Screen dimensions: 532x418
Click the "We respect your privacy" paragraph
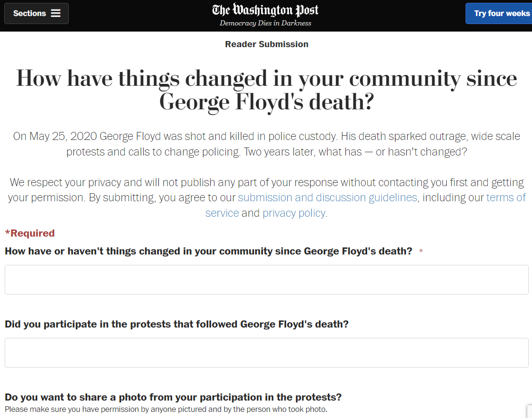point(267,197)
